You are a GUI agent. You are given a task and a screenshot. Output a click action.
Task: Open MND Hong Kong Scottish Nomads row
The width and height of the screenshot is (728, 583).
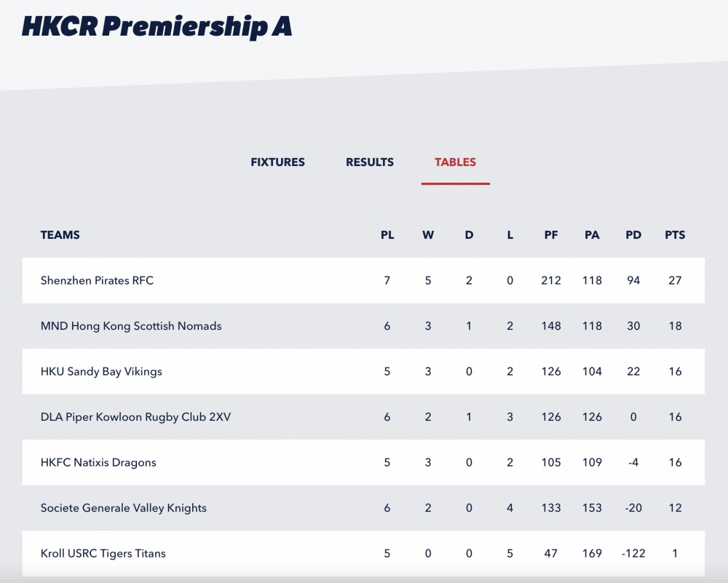363,326
